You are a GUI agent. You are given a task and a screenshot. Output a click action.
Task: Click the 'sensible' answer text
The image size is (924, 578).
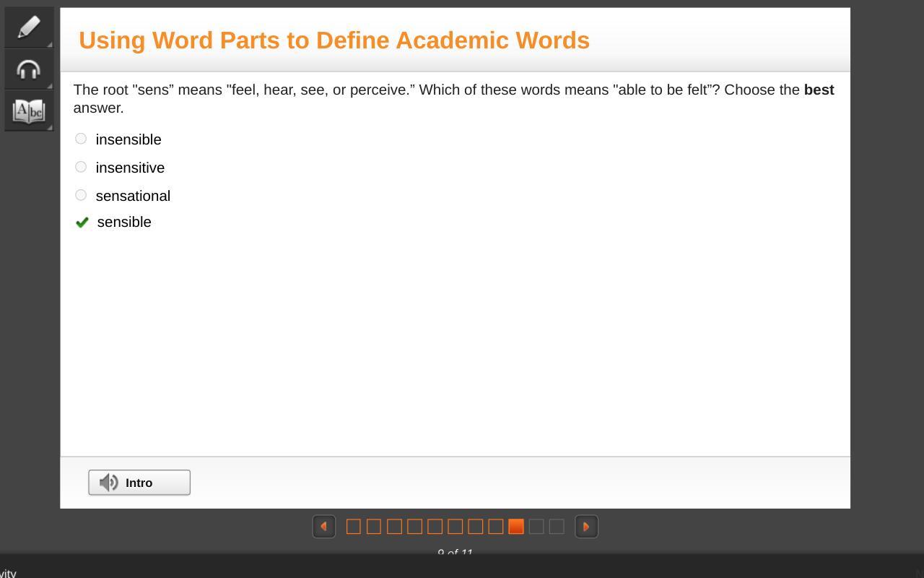coord(124,222)
